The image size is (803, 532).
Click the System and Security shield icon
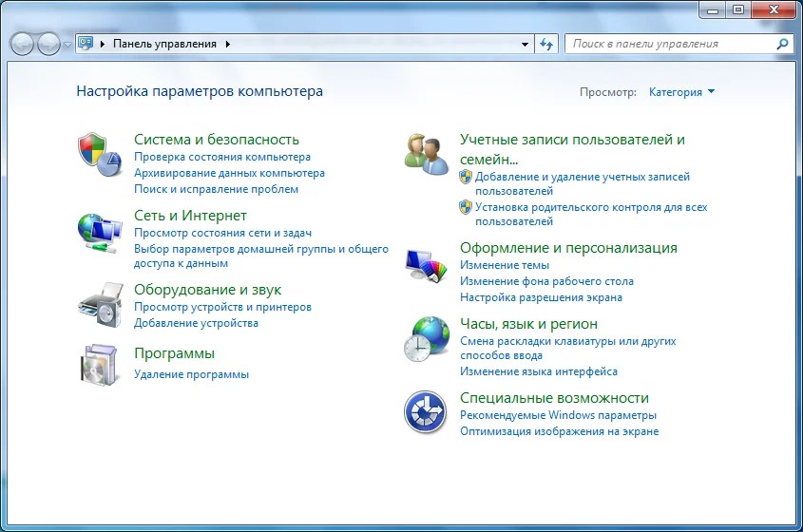[100, 155]
